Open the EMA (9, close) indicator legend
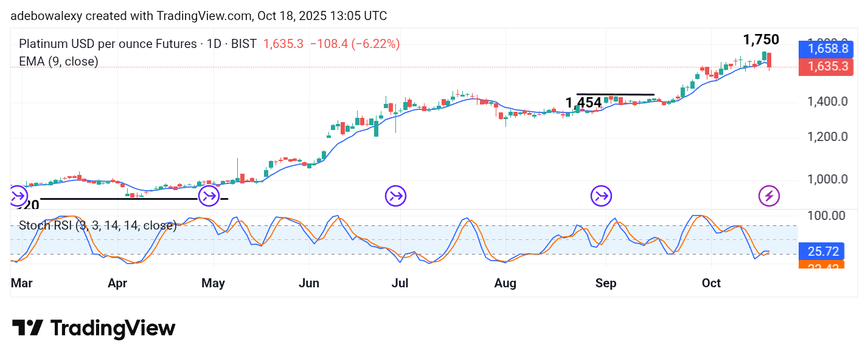Image resolution: width=868 pixels, height=359 pixels. tap(58, 61)
